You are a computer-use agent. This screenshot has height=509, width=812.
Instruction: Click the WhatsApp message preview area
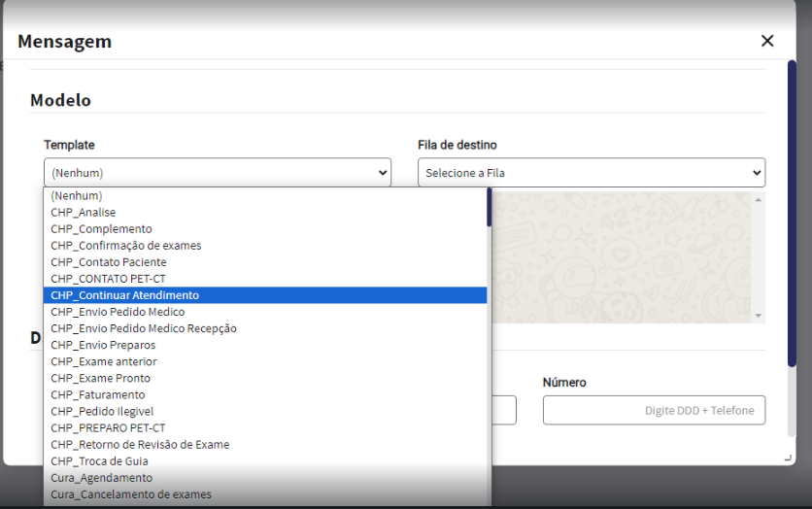(x=622, y=257)
